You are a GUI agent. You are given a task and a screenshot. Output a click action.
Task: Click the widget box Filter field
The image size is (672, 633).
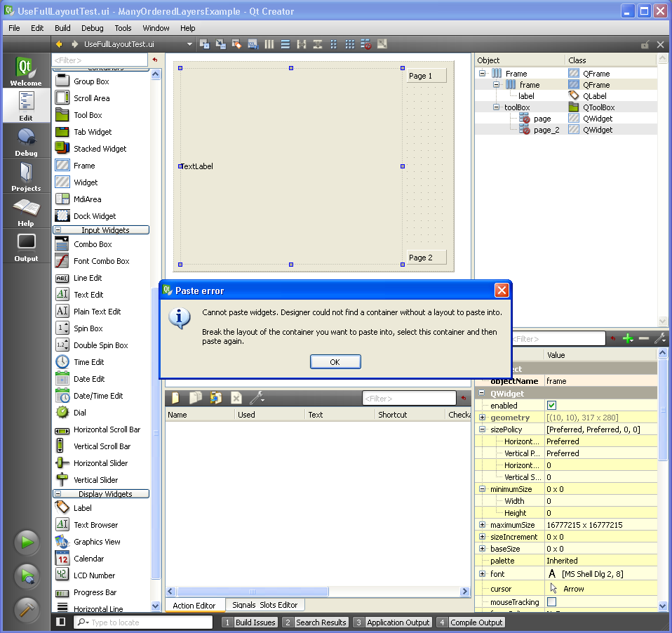(x=100, y=60)
